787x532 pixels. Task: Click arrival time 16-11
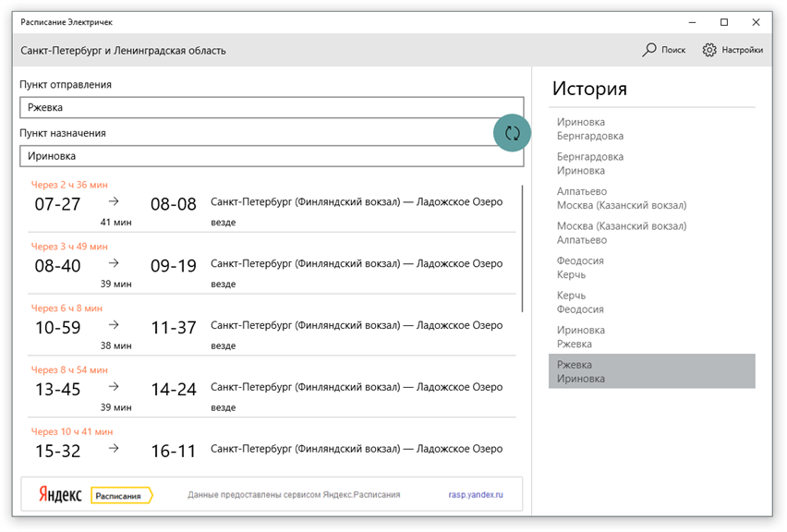(x=173, y=452)
